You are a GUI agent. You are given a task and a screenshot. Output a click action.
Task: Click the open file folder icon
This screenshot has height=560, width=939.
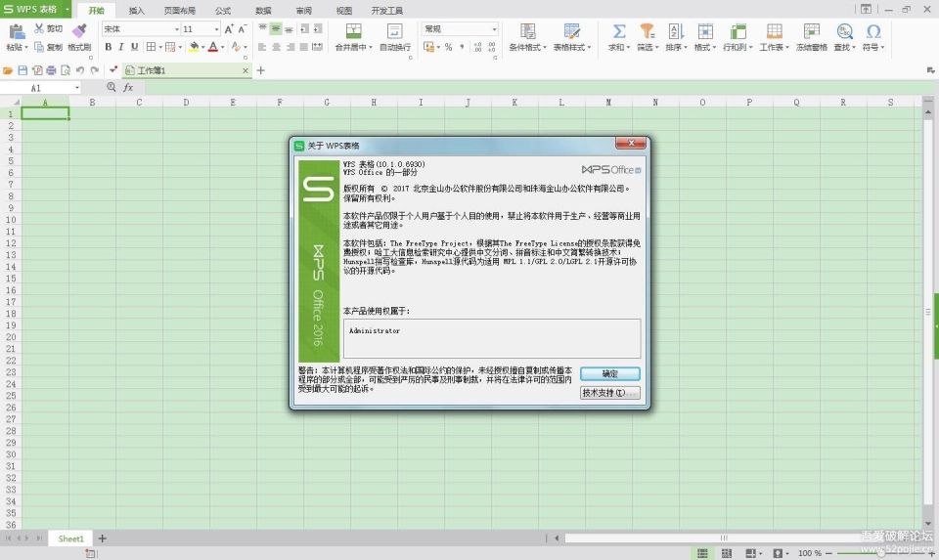click(x=8, y=70)
